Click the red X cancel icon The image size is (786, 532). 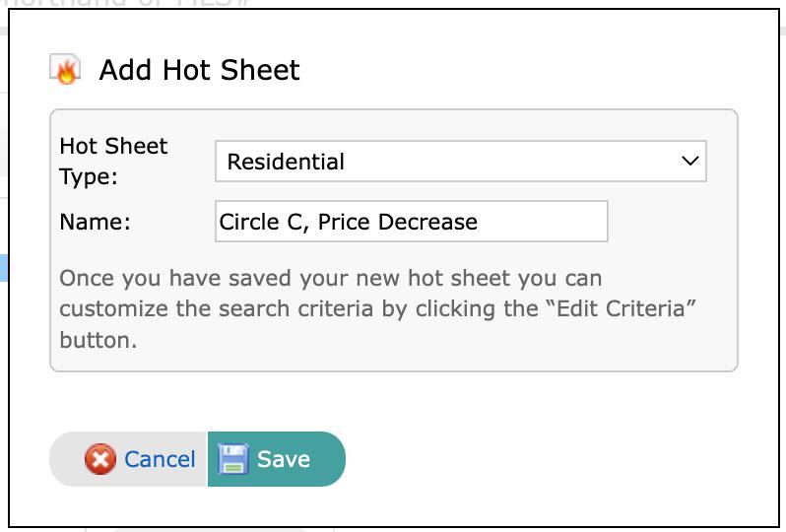[99, 459]
